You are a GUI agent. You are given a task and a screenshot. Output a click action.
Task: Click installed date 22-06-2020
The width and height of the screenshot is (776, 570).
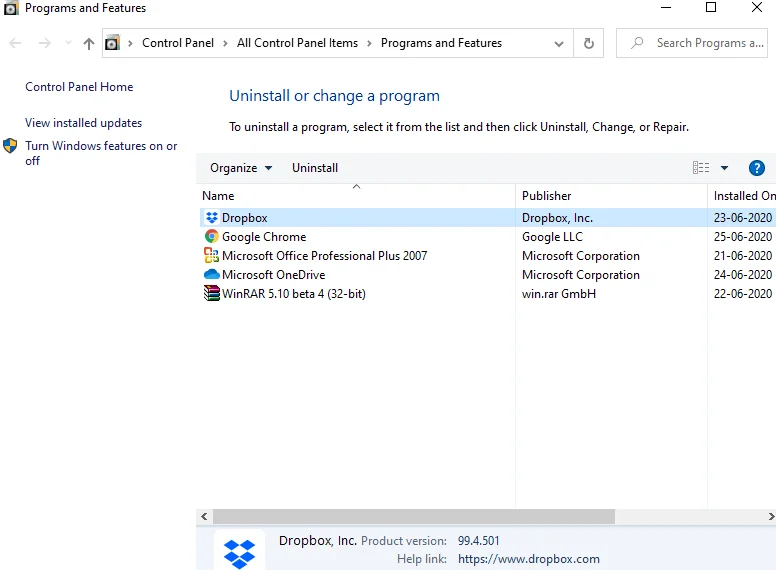(x=743, y=293)
